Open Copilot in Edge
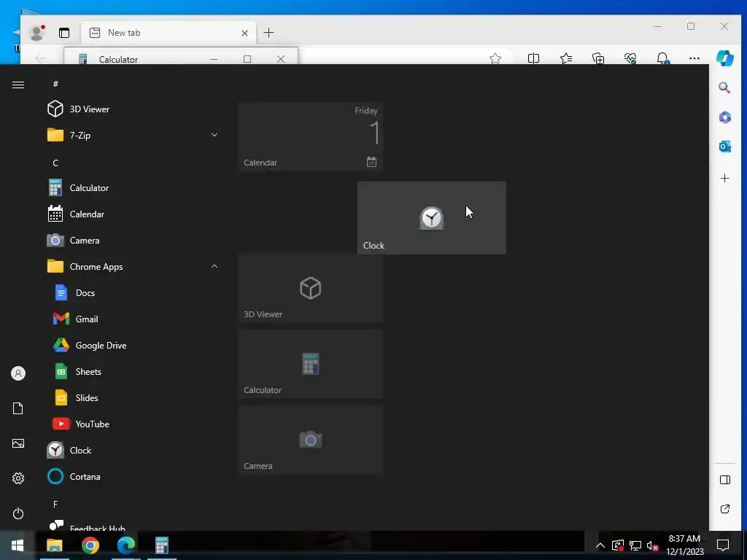The height and width of the screenshot is (560, 747). 725,58
